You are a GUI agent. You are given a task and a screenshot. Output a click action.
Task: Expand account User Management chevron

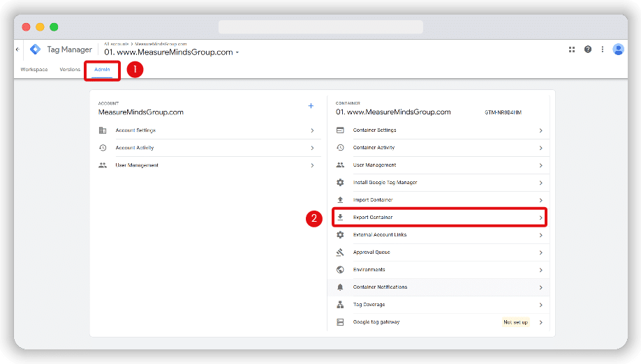(x=312, y=166)
